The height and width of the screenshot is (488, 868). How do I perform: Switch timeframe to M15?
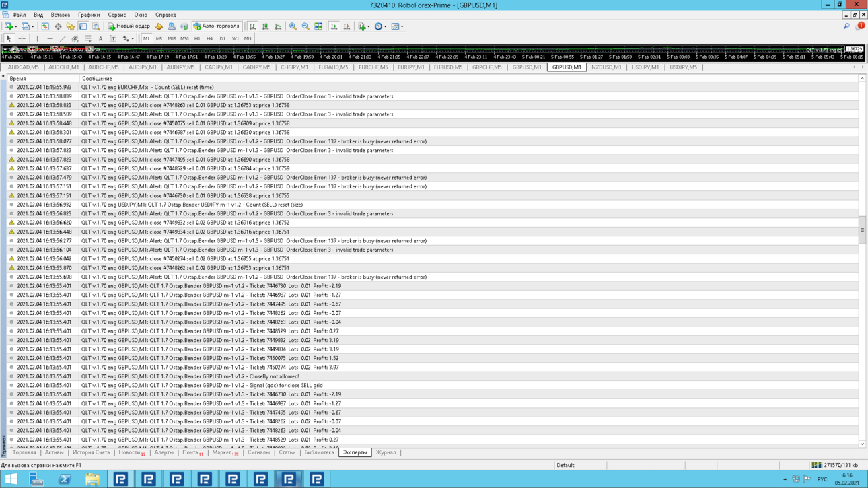coord(172,38)
